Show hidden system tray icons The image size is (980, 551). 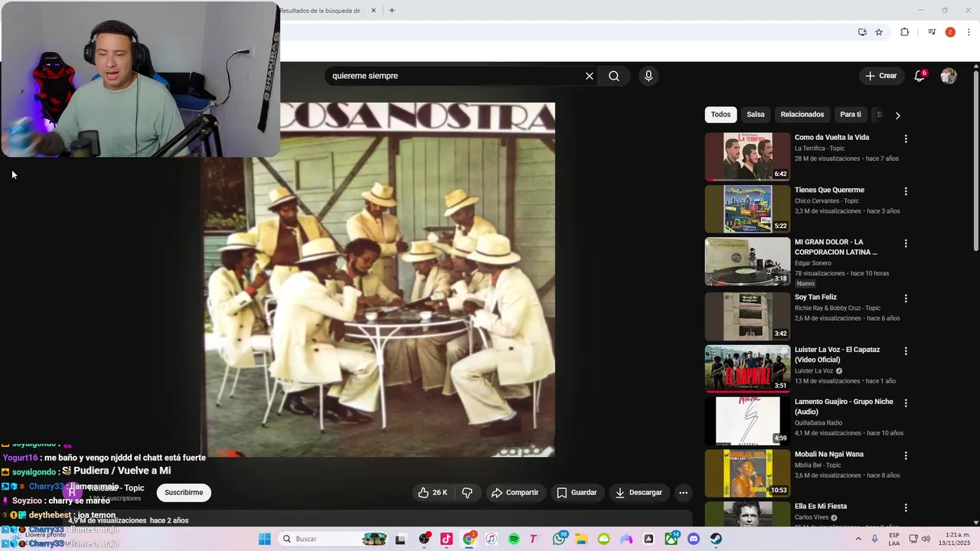click(x=857, y=539)
